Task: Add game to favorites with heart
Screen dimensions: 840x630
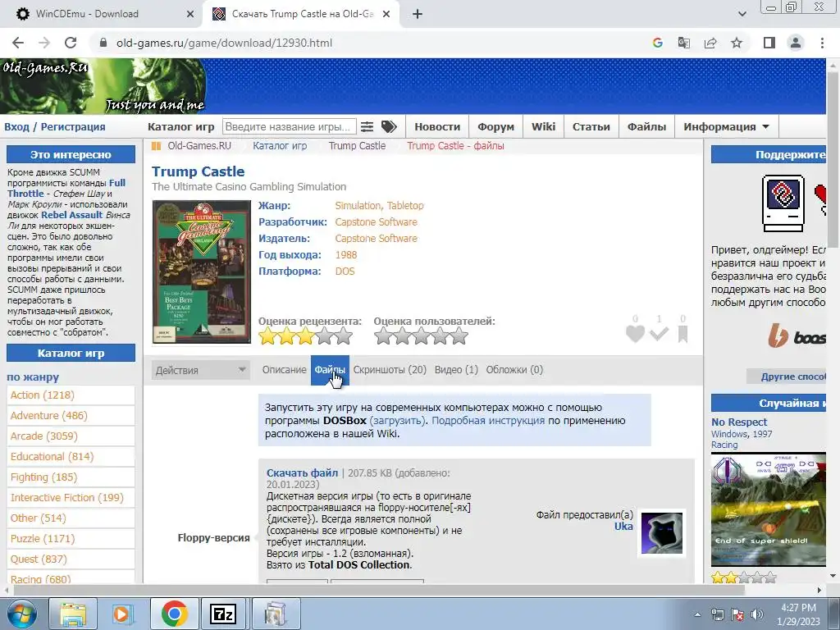Action: point(636,334)
